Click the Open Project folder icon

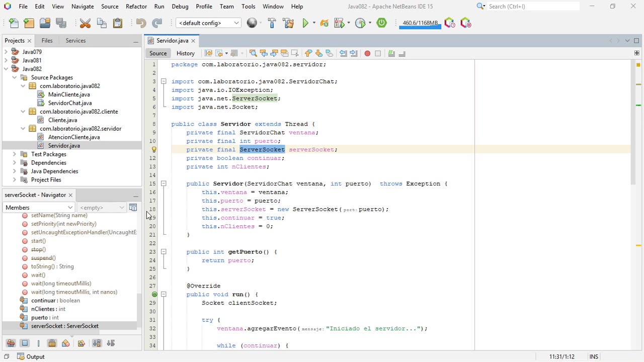45,23
